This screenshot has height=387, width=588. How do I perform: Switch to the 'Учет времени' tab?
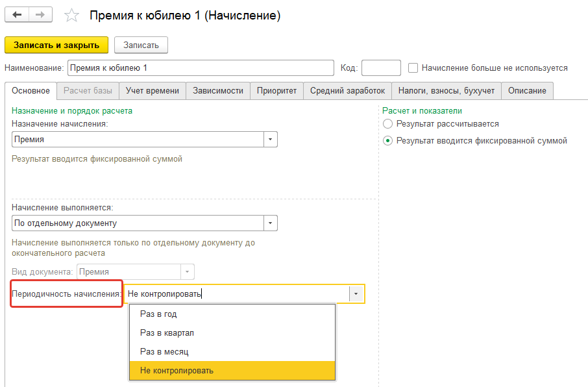click(x=153, y=90)
